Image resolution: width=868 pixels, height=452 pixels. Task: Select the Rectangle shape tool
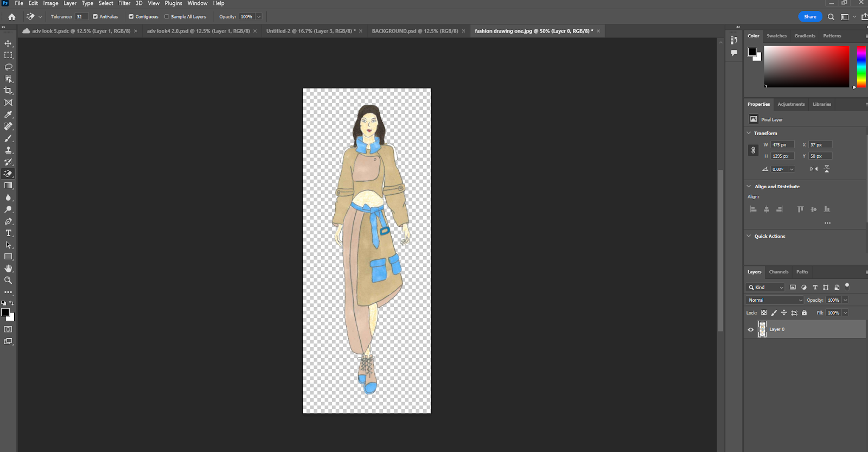tap(8, 257)
